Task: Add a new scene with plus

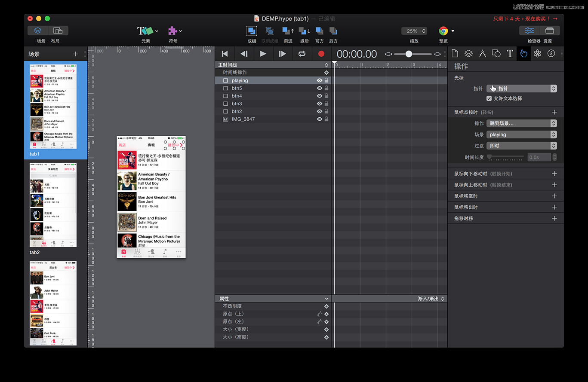Action: click(x=75, y=54)
